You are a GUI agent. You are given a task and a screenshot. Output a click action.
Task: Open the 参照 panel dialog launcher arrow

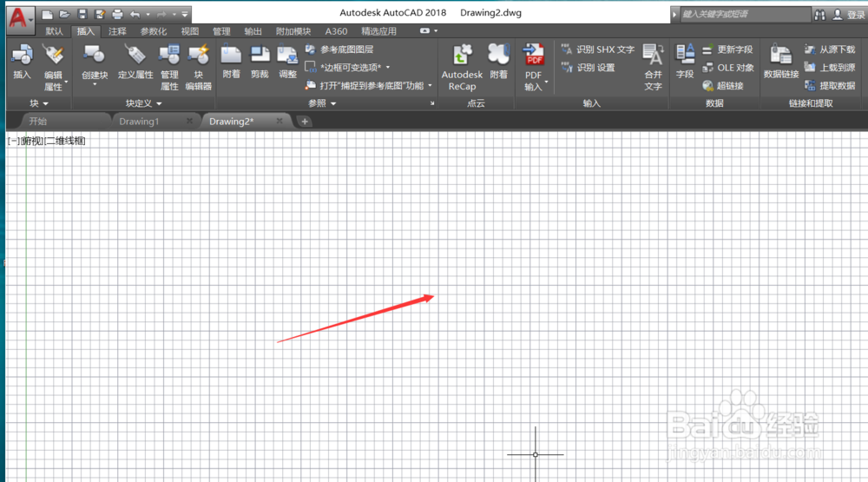coord(432,103)
